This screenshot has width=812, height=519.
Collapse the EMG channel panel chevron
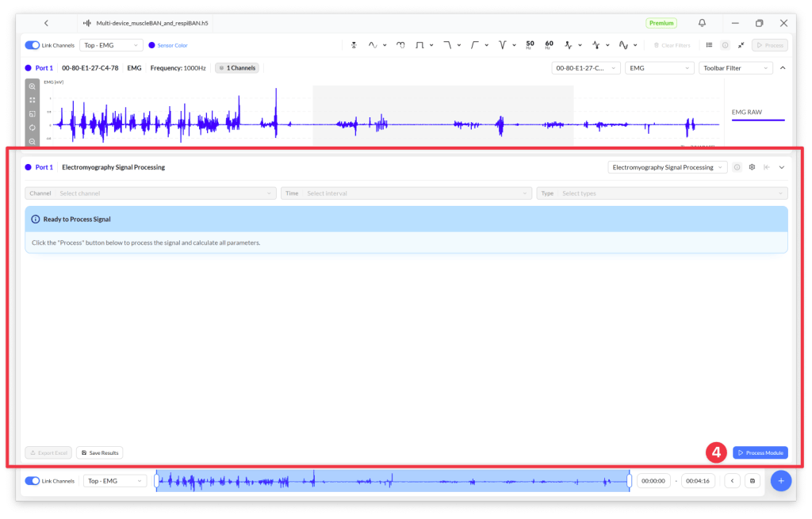click(783, 68)
